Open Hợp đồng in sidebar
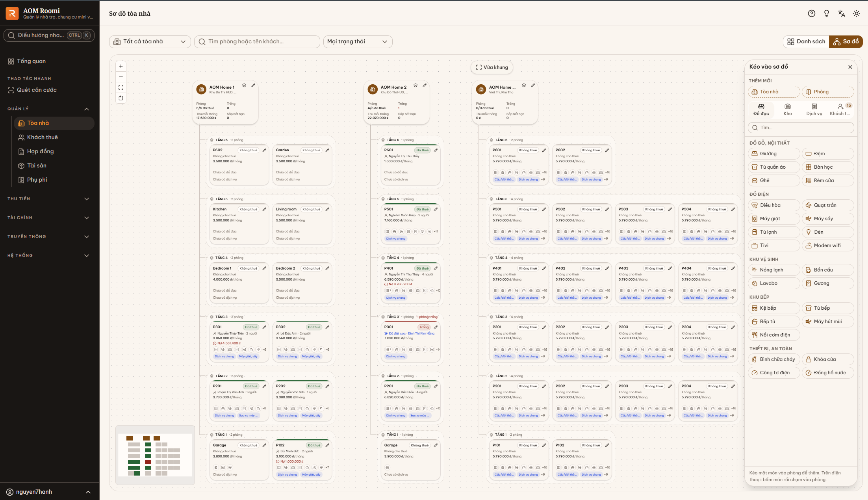Viewport: 868px width, 500px height. pyautogui.click(x=54, y=152)
